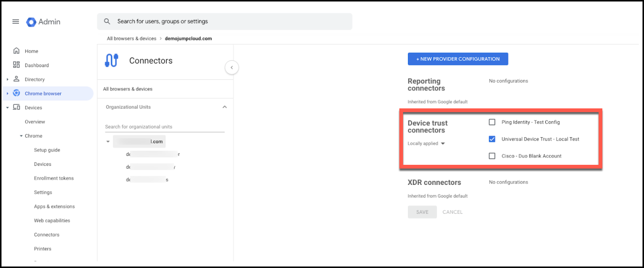Open Settings under Chrome
The width and height of the screenshot is (644, 268).
tap(43, 192)
